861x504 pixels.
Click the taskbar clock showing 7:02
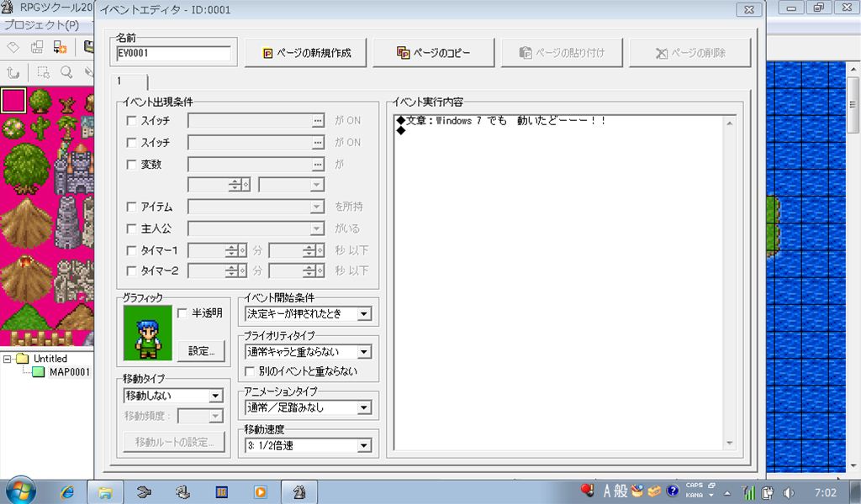(x=826, y=492)
